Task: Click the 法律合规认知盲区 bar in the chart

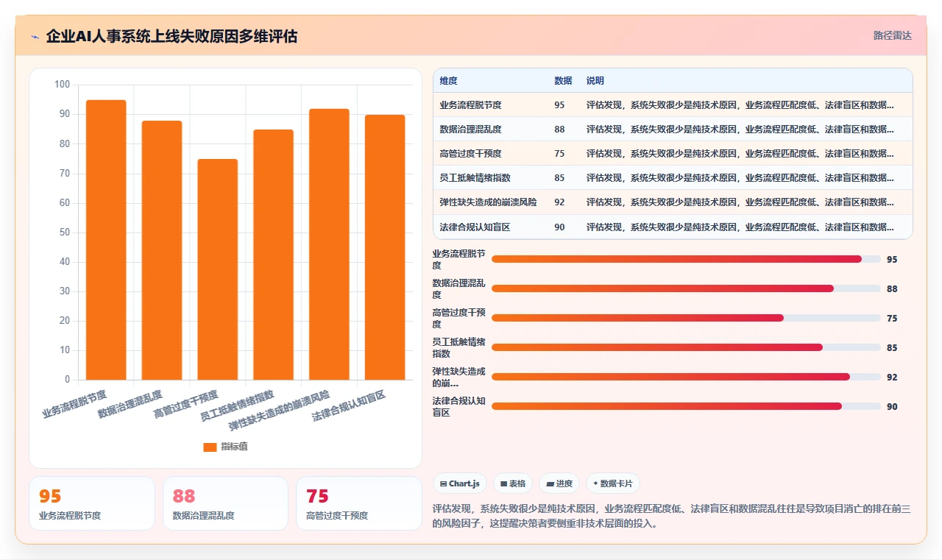Action: [x=385, y=247]
